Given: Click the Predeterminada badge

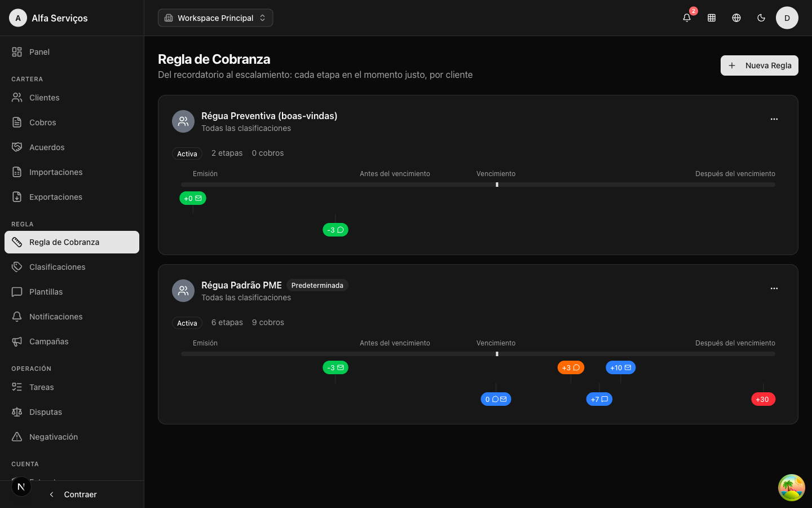Looking at the screenshot, I should pyautogui.click(x=317, y=286).
